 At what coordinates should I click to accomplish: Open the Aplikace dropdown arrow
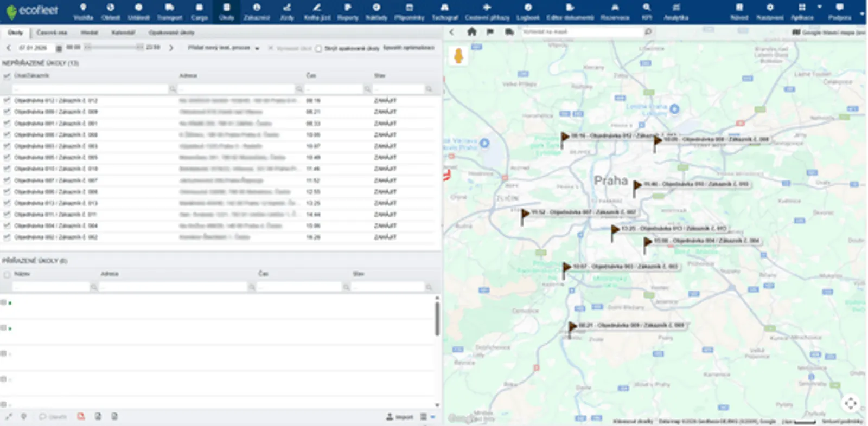[x=819, y=7]
